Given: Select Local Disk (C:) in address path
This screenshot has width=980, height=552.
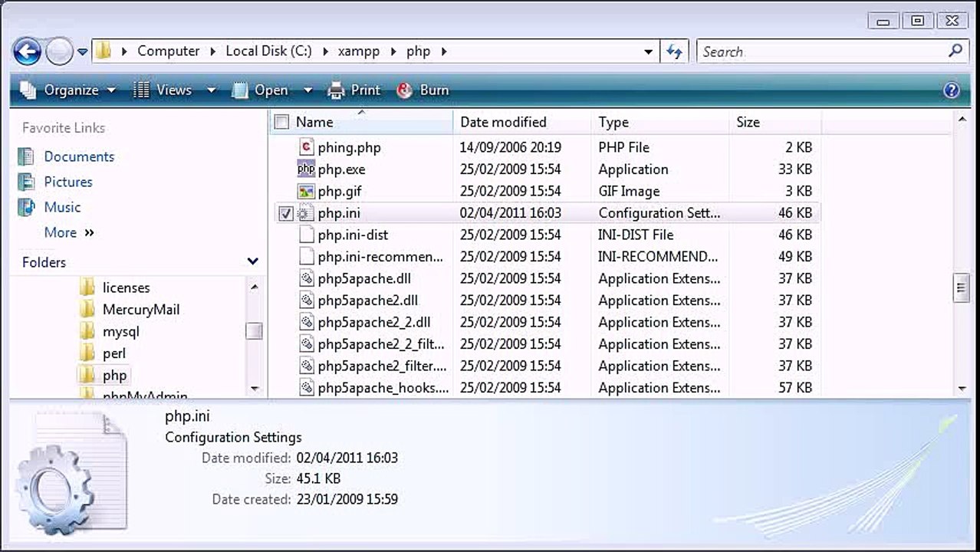Looking at the screenshot, I should tap(268, 51).
